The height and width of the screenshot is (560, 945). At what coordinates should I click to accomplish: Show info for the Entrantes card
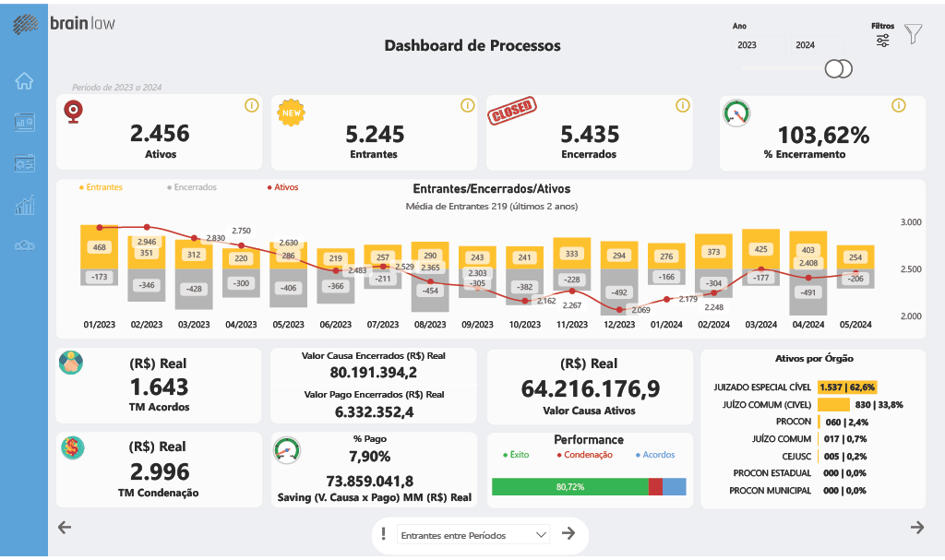point(467,105)
